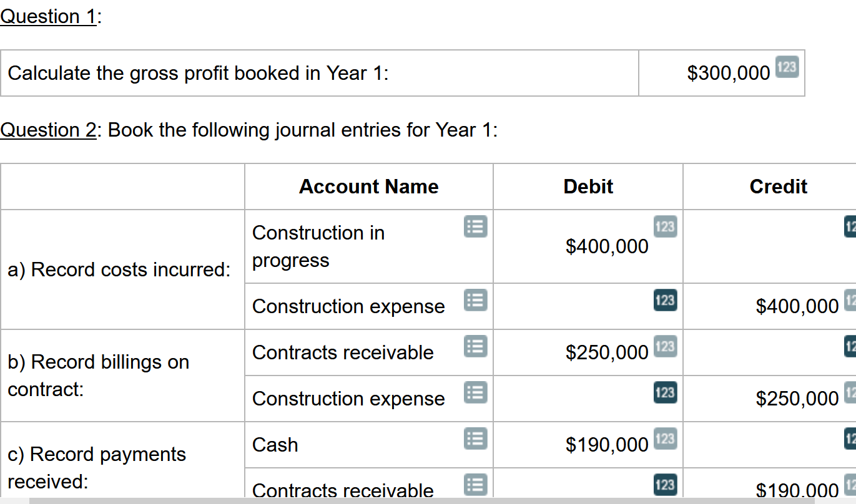Select the $400,000 debit field for Construction in progress
Viewport: 856px width, 504px height.
tap(588, 246)
